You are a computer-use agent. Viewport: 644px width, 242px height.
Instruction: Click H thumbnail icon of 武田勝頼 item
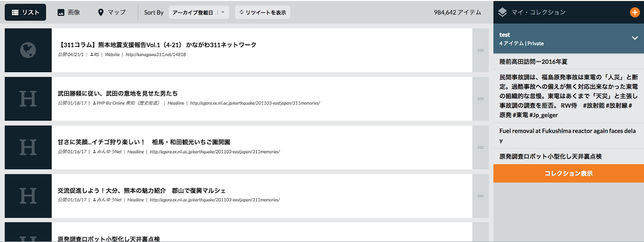click(28, 99)
